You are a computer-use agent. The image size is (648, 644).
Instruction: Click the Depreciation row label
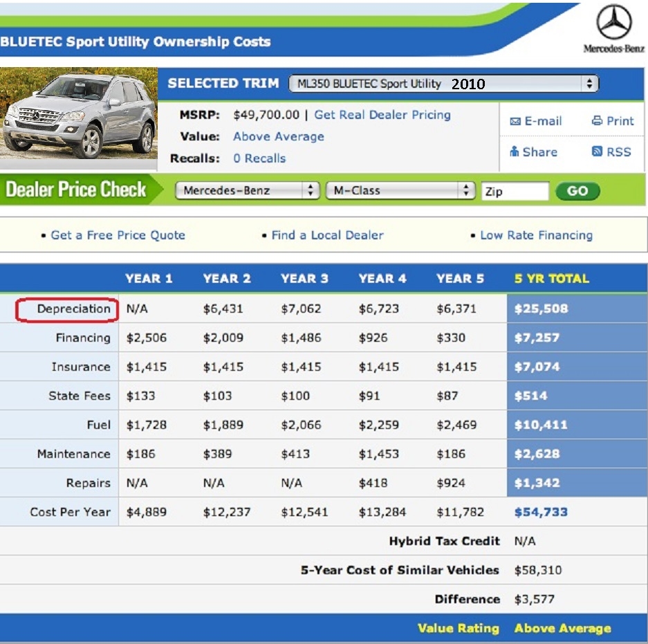tap(73, 309)
